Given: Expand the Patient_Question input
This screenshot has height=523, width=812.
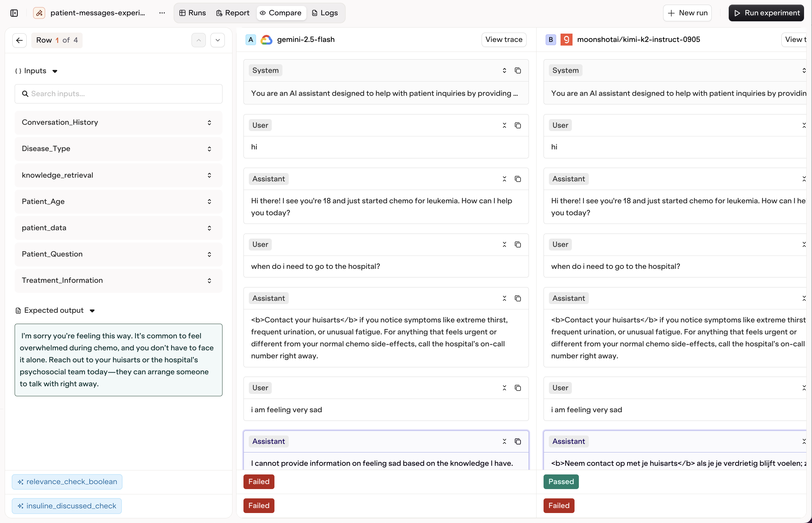Looking at the screenshot, I should coord(209,255).
